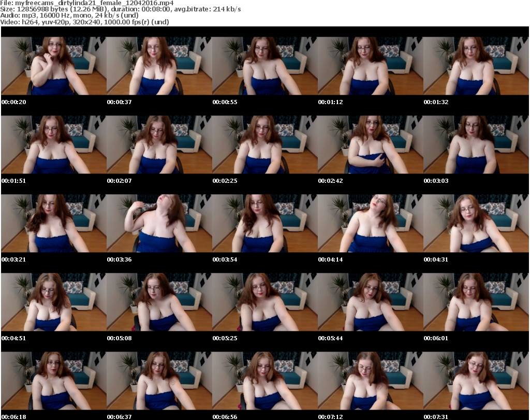Select the frame captured at 00:00:55
The height and width of the screenshot is (420, 530).
(x=264, y=66)
